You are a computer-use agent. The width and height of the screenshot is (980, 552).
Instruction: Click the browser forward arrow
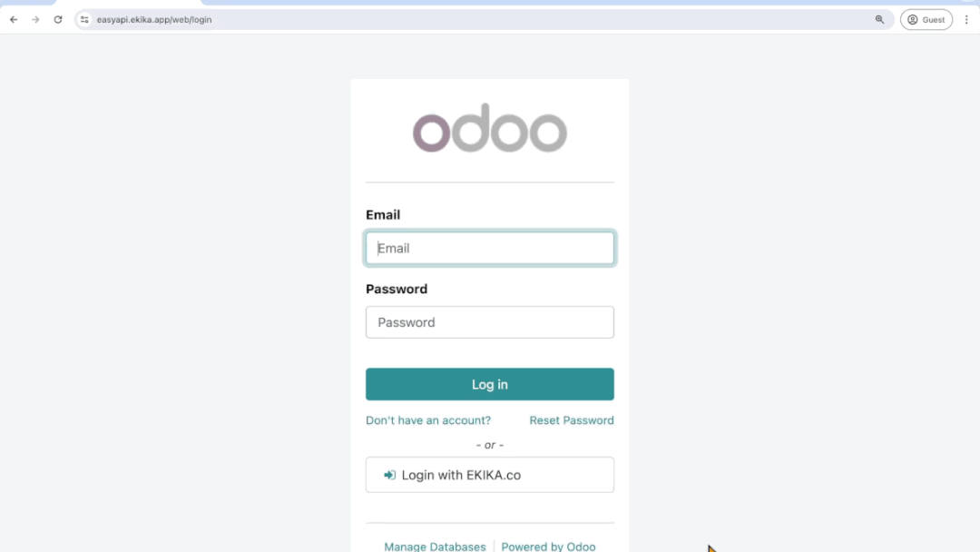35,19
